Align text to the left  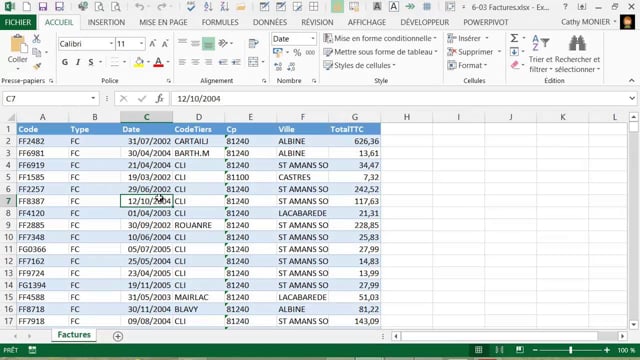tap(182, 62)
